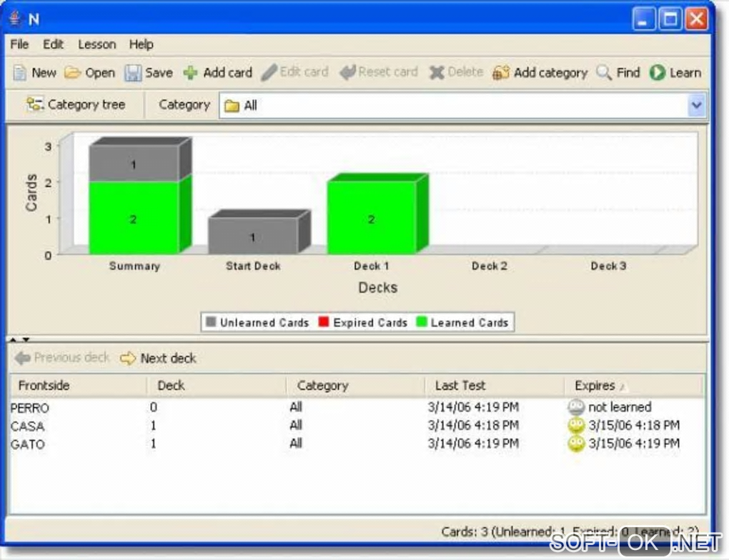Select the CASA card row

click(x=357, y=425)
